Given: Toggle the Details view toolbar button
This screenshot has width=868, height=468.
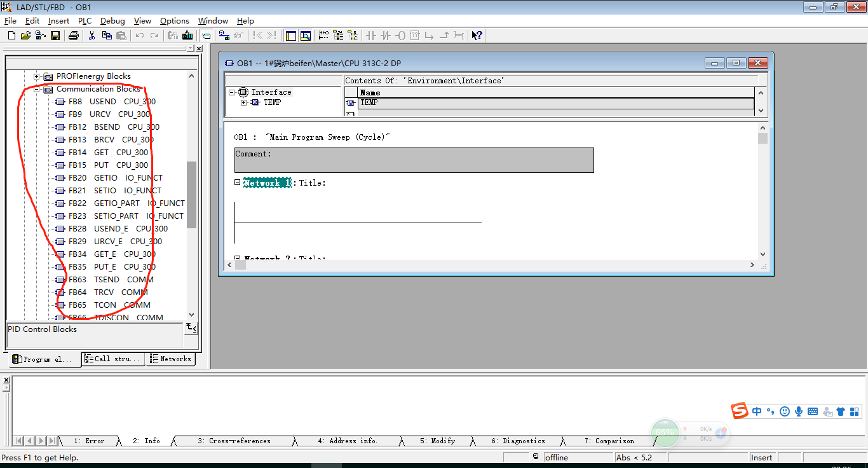Looking at the screenshot, I should [x=306, y=36].
